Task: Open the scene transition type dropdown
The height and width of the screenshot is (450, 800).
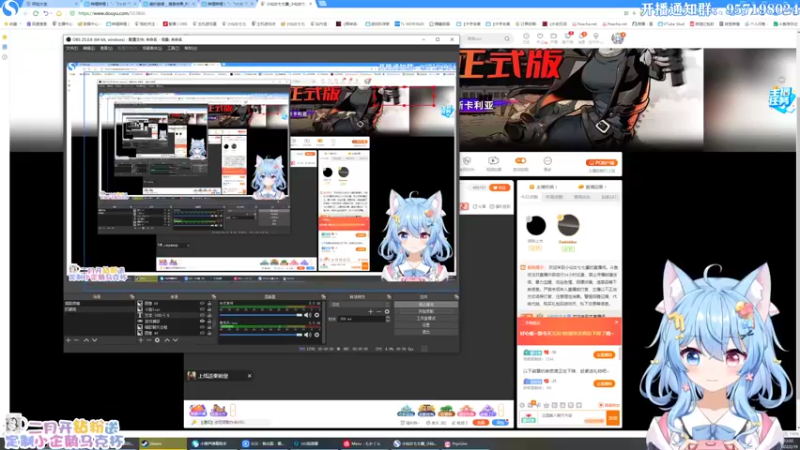Action: coord(360,304)
